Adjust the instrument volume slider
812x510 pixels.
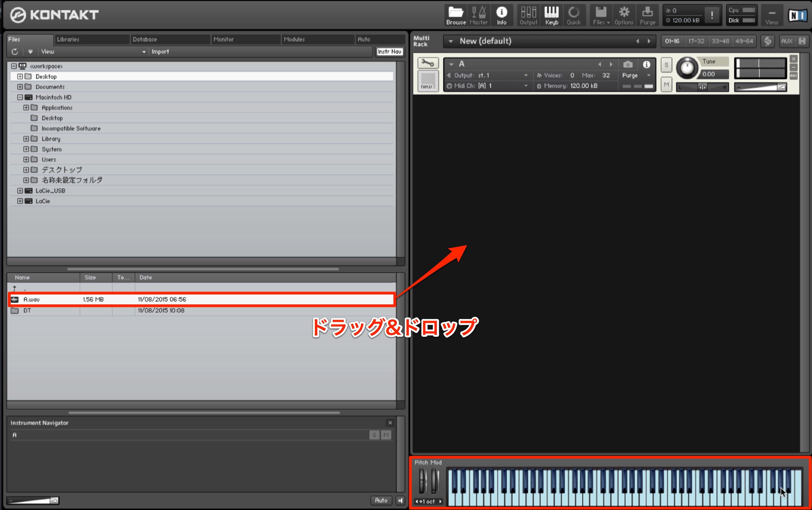(x=760, y=87)
